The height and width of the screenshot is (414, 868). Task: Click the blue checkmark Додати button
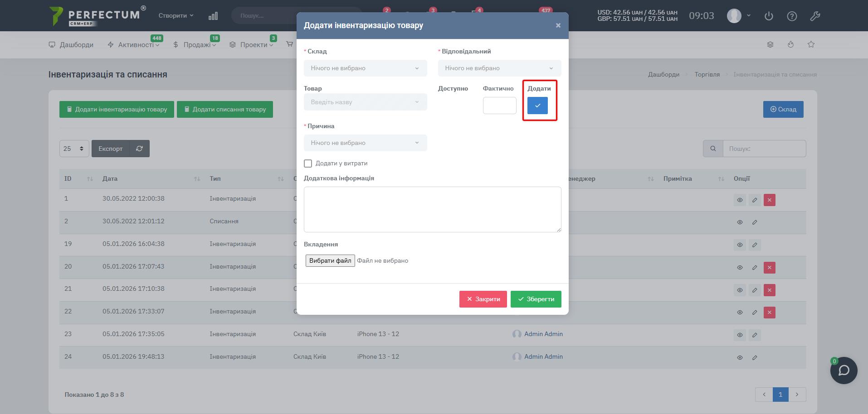(x=537, y=106)
